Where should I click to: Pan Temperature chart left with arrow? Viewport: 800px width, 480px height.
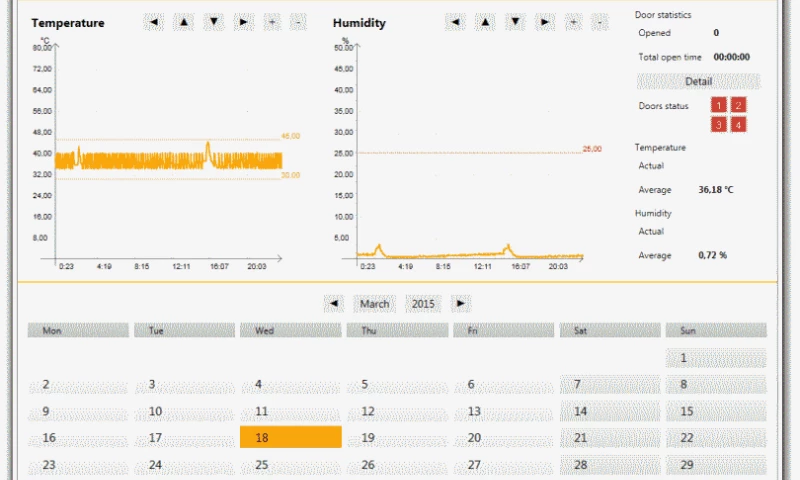(154, 21)
